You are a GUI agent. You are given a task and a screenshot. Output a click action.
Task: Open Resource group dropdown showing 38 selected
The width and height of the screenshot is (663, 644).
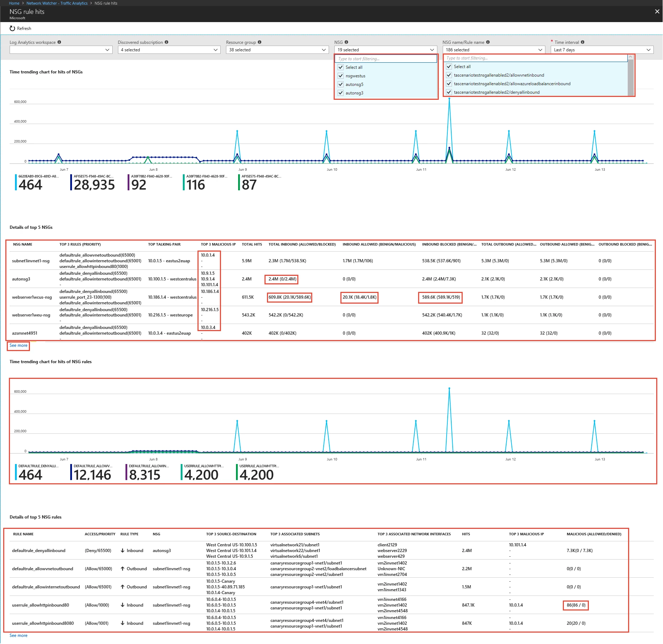(x=277, y=50)
